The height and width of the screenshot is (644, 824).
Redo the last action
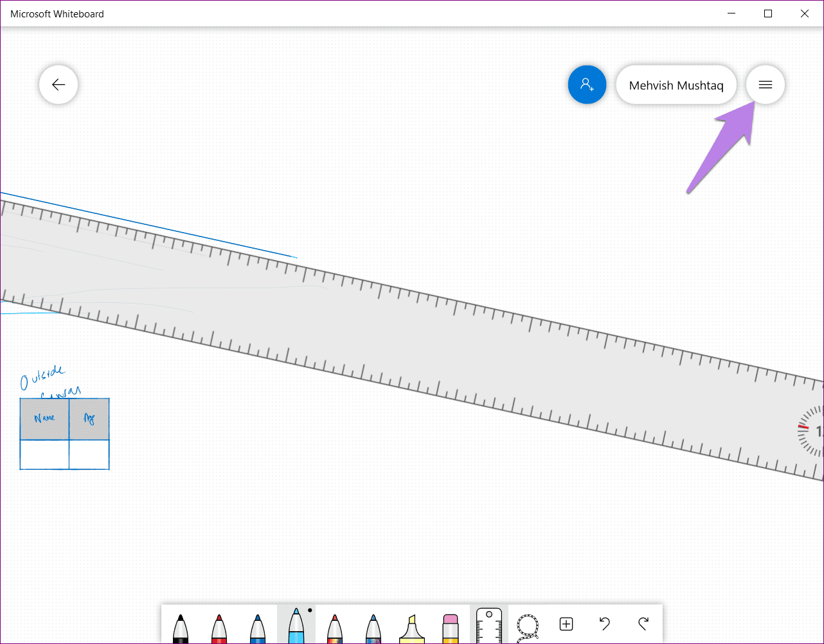pos(643,623)
